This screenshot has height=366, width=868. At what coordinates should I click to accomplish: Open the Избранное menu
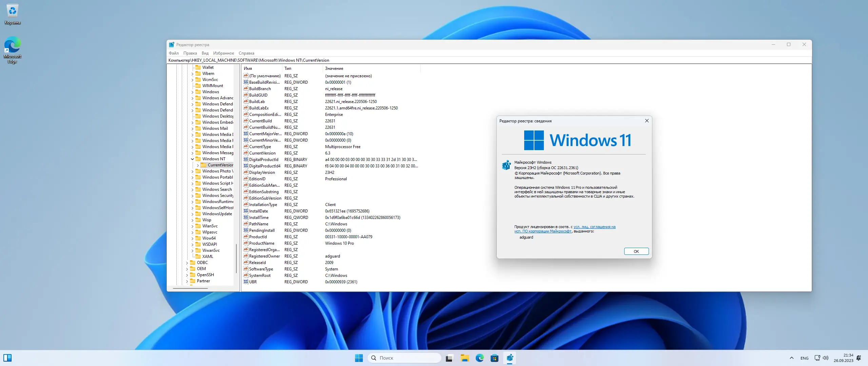pyautogui.click(x=223, y=53)
